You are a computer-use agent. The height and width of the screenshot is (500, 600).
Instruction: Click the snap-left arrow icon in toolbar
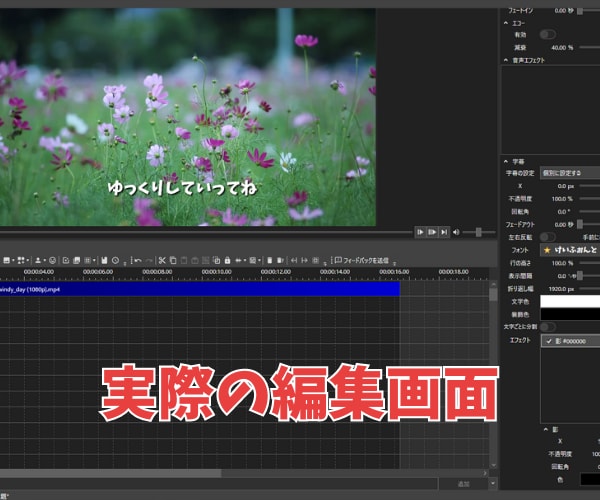pyautogui.click(x=293, y=261)
